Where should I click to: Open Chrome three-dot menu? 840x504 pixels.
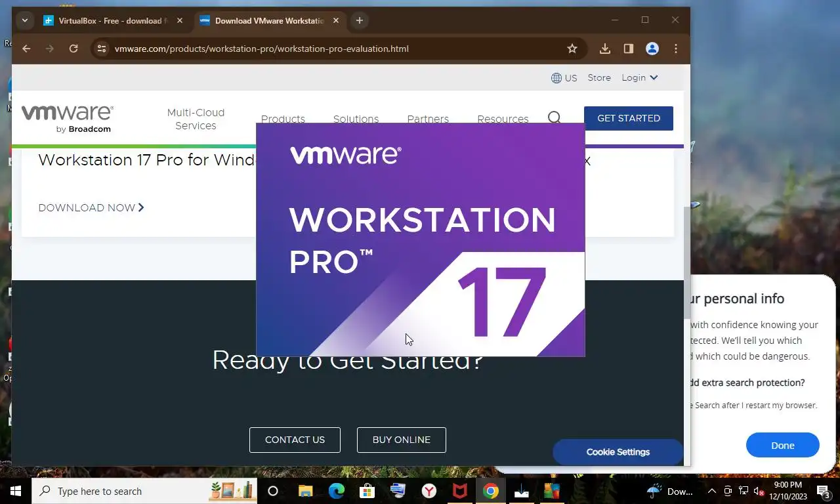point(676,49)
